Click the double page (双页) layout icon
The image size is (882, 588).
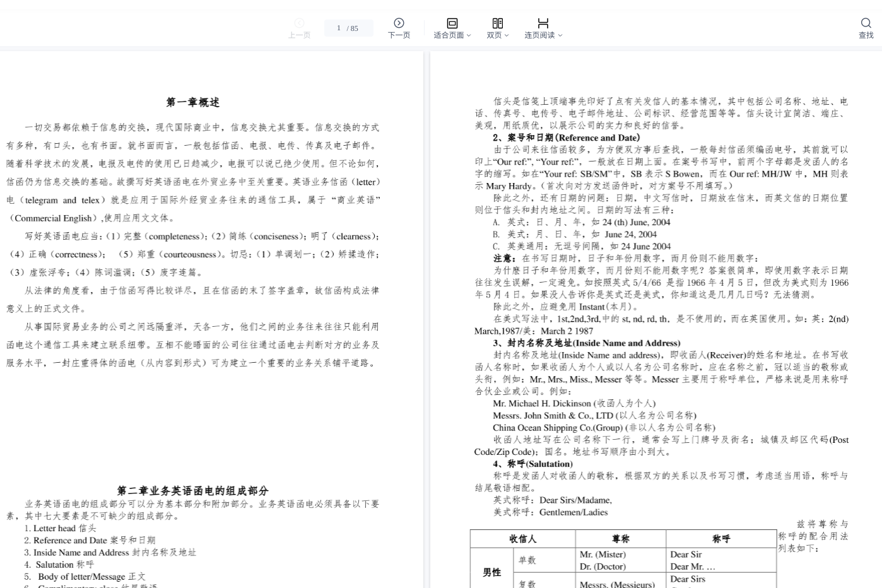tap(497, 23)
